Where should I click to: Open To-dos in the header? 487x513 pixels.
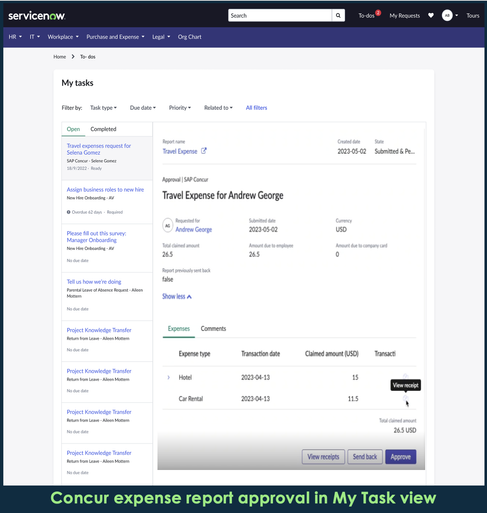366,16
